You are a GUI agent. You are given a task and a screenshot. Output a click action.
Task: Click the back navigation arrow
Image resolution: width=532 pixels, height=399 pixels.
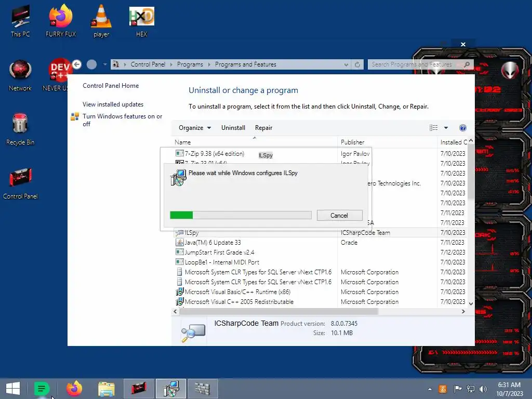[x=77, y=64]
